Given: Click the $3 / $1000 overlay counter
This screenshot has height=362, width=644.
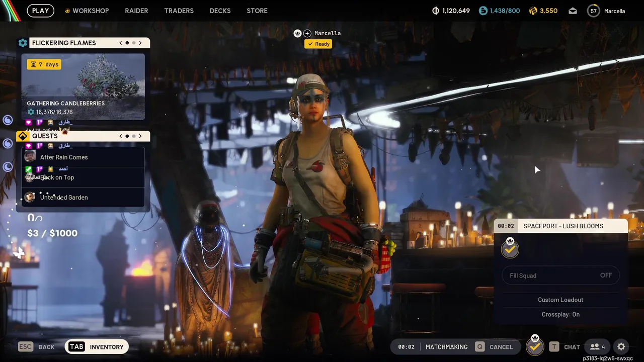Looking at the screenshot, I should pos(52,233).
